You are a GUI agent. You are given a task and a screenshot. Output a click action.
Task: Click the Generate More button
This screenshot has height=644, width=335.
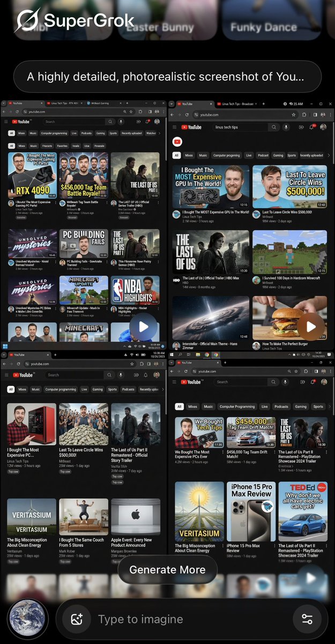167,569
